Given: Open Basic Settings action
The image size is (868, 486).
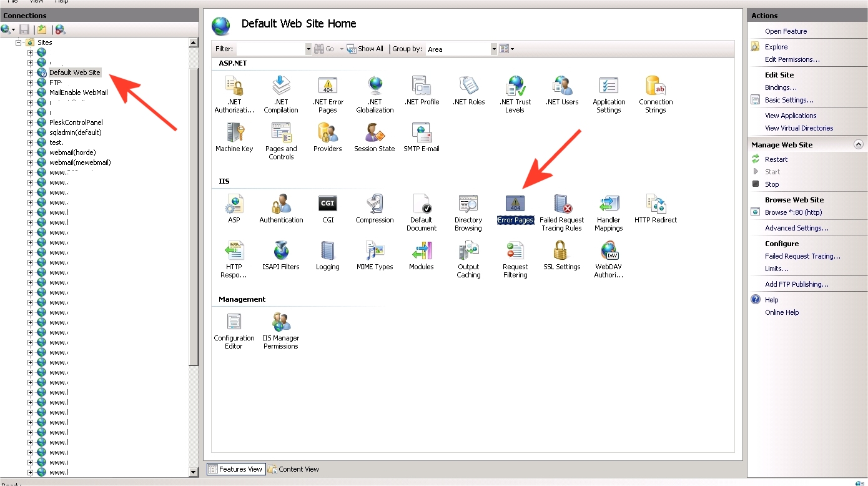Looking at the screenshot, I should coord(789,100).
